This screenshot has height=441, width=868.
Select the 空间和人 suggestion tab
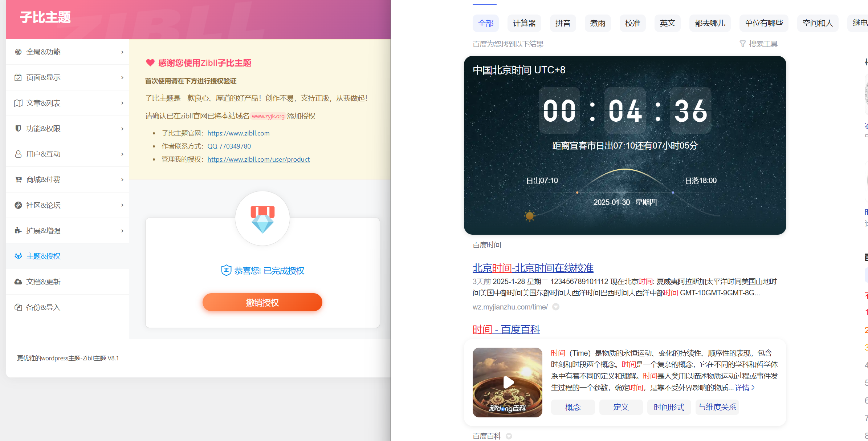pos(818,23)
